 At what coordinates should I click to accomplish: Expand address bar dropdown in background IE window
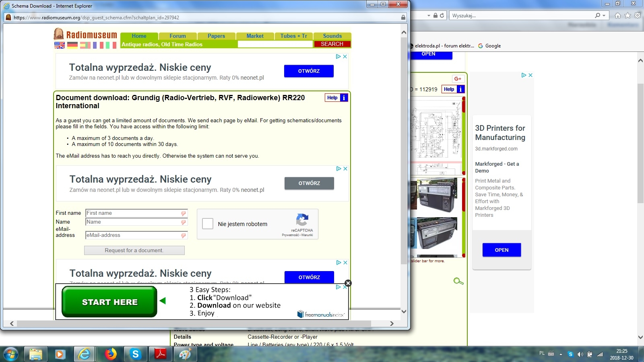coord(429,16)
